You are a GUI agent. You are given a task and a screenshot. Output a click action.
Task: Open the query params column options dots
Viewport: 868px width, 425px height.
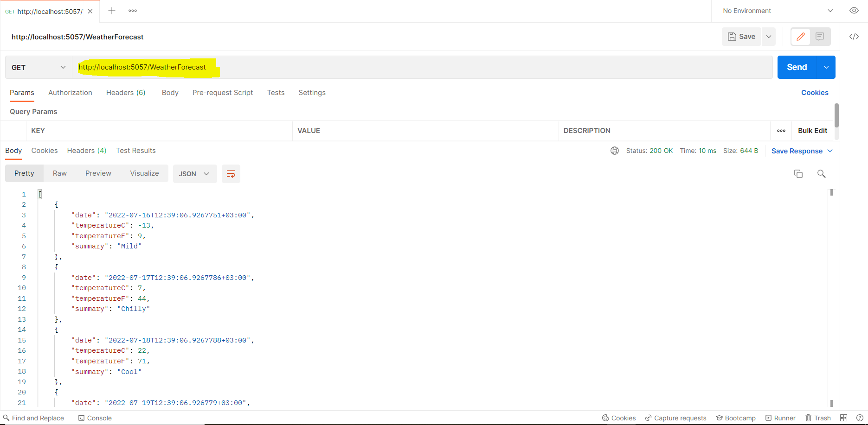pyautogui.click(x=781, y=131)
